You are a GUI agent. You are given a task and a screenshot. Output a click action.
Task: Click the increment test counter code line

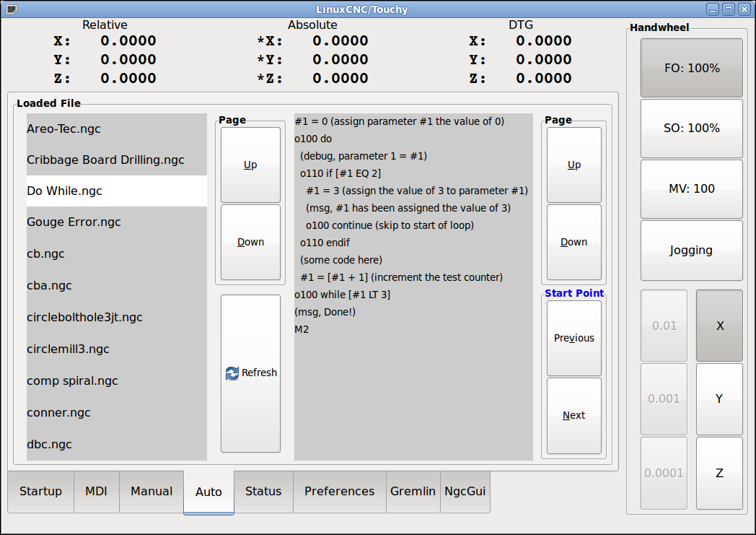[x=402, y=277]
